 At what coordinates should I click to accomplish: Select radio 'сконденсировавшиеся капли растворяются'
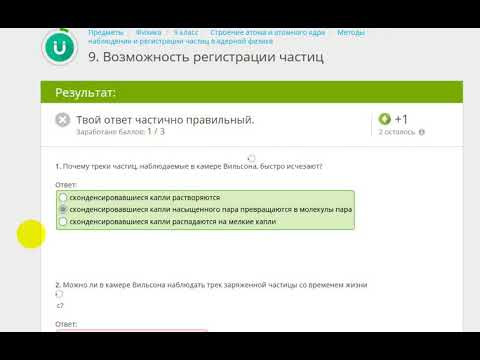[63, 197]
